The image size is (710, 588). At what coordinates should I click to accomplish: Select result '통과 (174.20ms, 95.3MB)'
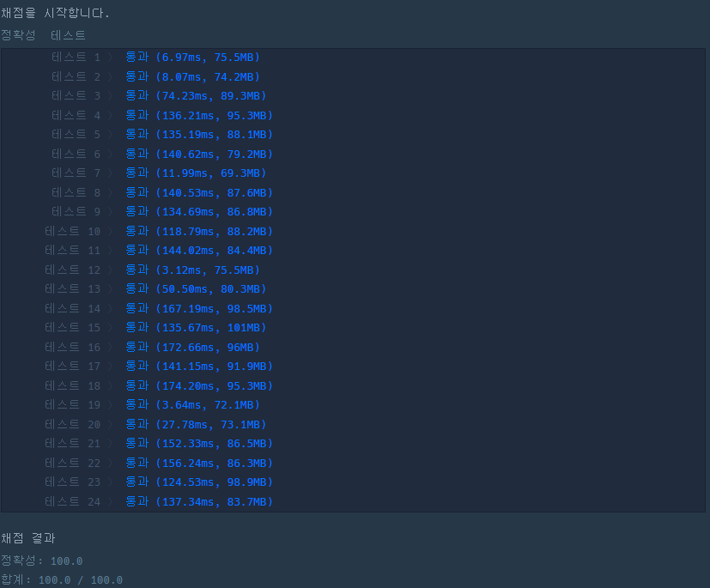click(x=199, y=385)
